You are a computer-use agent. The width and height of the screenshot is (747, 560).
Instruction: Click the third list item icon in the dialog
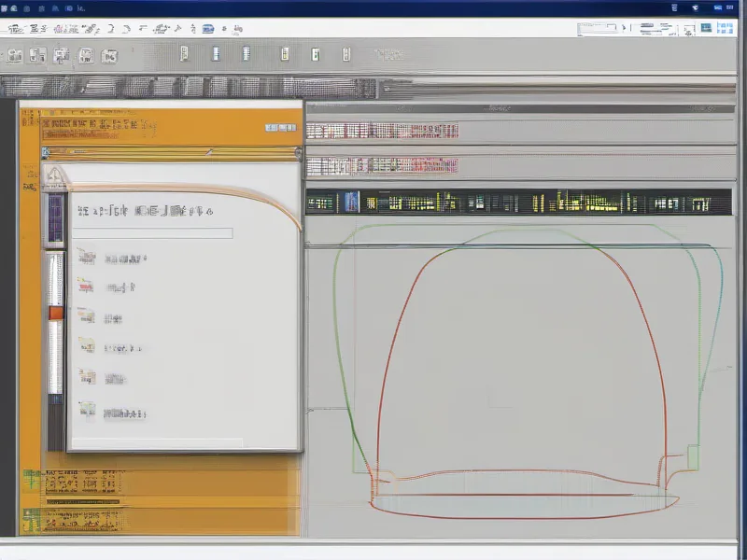(x=86, y=317)
